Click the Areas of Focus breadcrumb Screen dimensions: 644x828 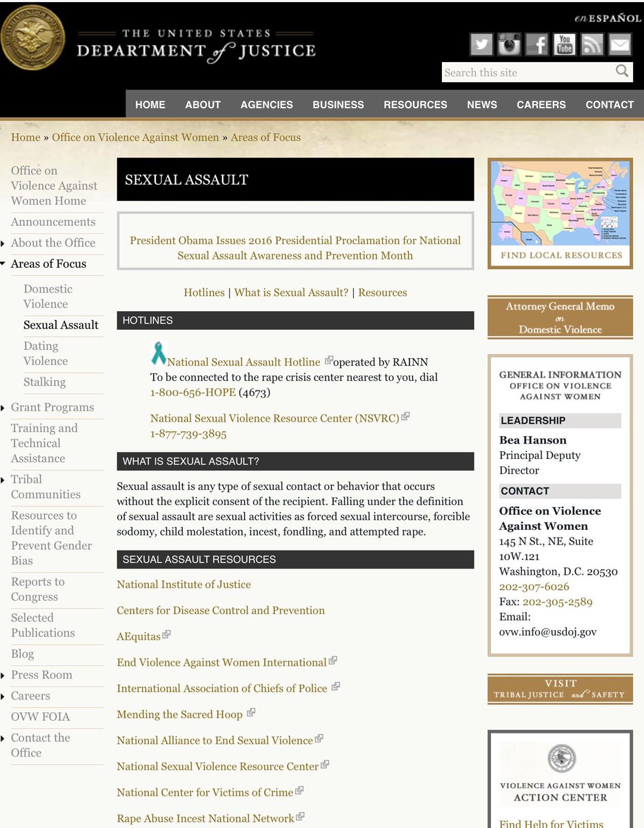266,137
